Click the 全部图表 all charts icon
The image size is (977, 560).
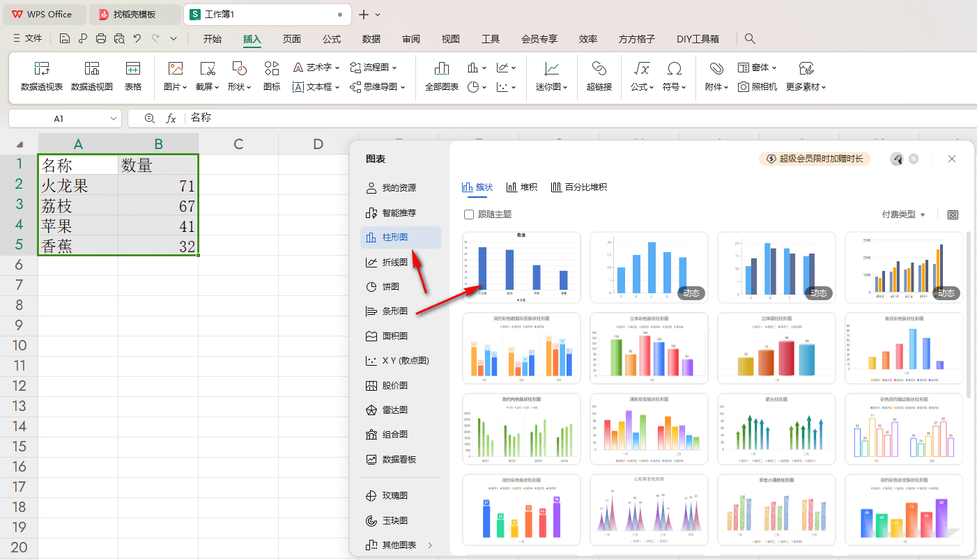click(442, 77)
